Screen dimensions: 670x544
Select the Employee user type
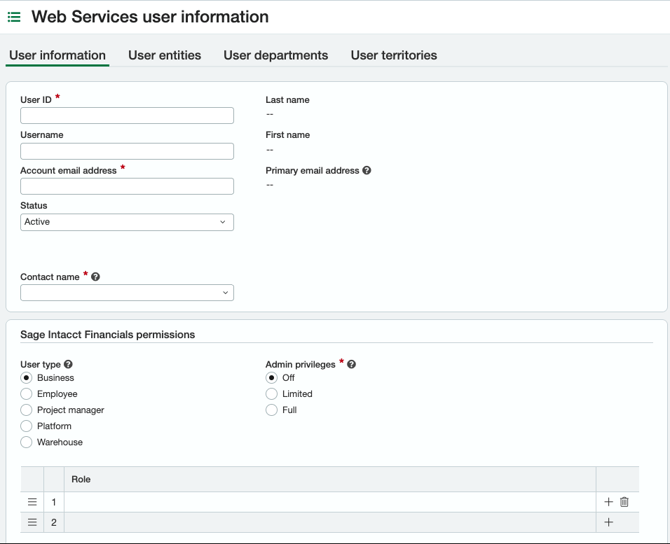pyautogui.click(x=27, y=394)
